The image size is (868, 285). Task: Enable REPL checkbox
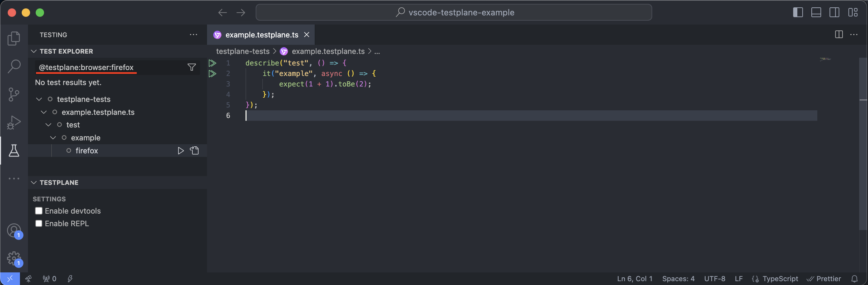click(x=39, y=223)
